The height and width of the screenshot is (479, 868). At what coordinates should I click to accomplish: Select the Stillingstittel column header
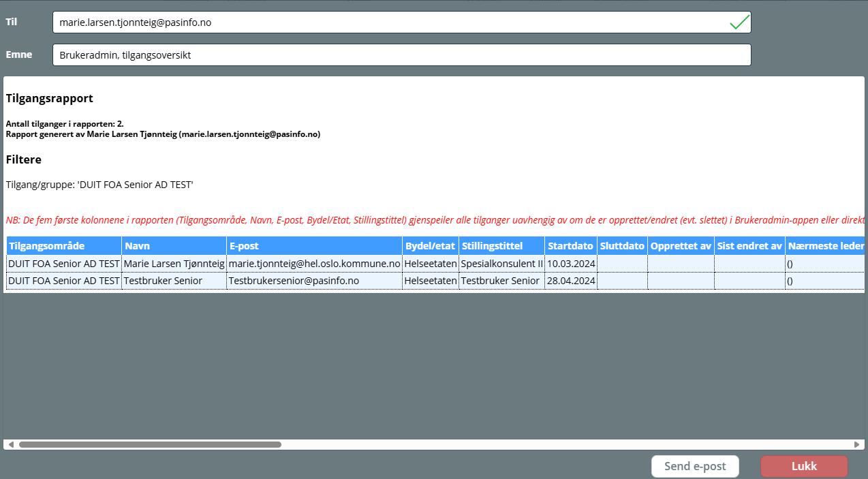tap(501, 246)
